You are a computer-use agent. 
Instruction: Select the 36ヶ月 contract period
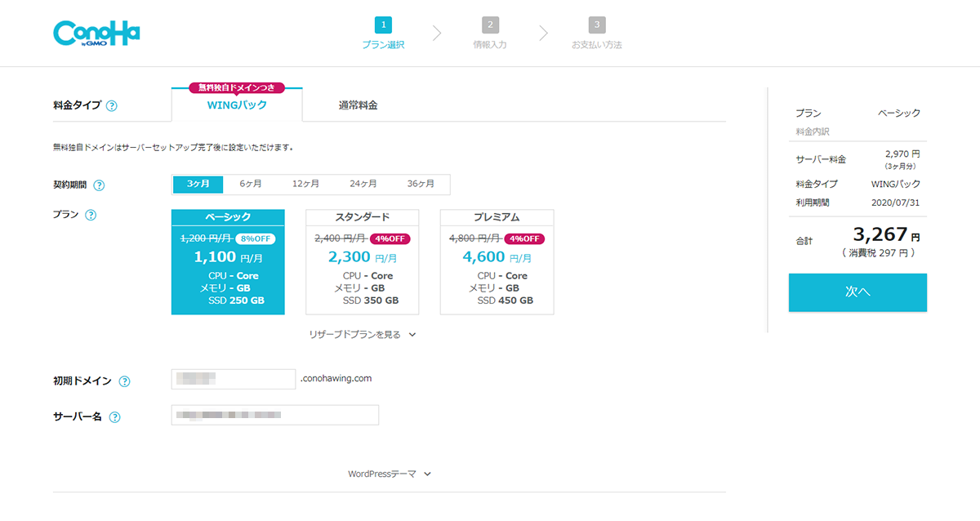click(x=421, y=185)
